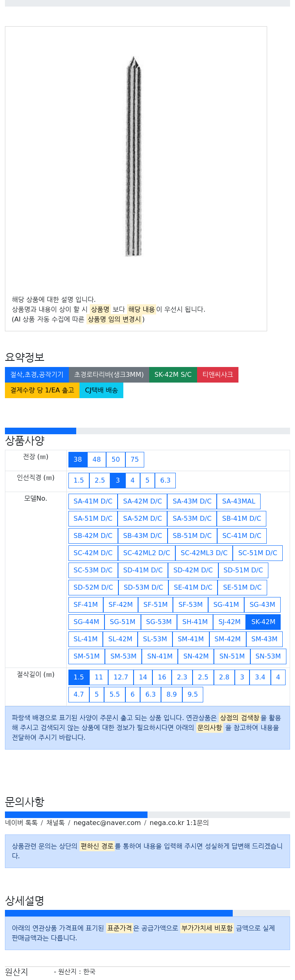
Task: Select model SA-41M D/C
Action: coord(93,501)
